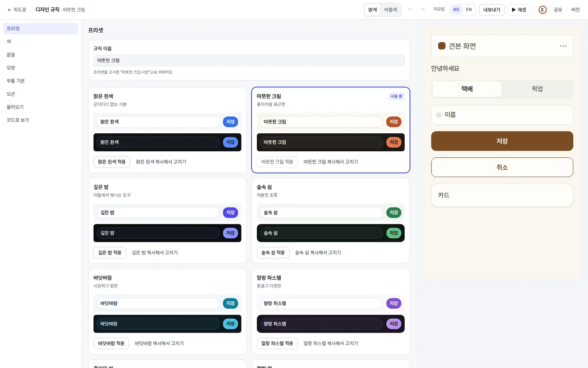
Task: Click 말랑 파스텔 복사해서 고치기
Action: (331, 343)
